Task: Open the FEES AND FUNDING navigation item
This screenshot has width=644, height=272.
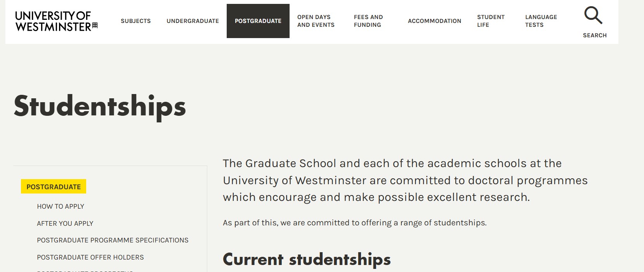Action: coord(368,21)
